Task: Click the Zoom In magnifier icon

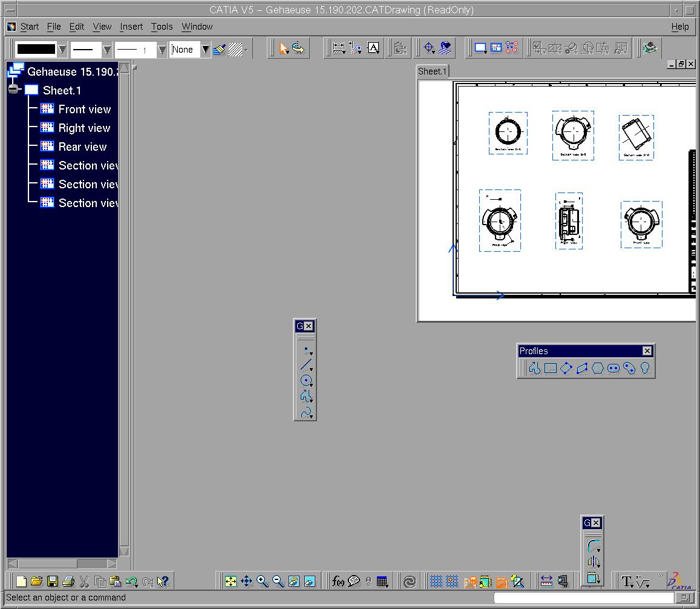Action: 263,581
